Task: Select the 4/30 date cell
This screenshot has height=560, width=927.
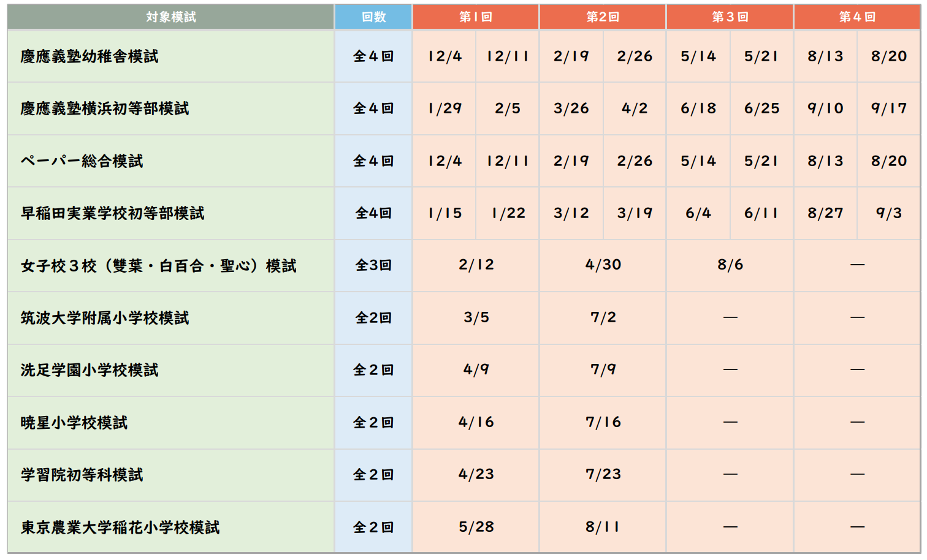Action: click(x=603, y=265)
